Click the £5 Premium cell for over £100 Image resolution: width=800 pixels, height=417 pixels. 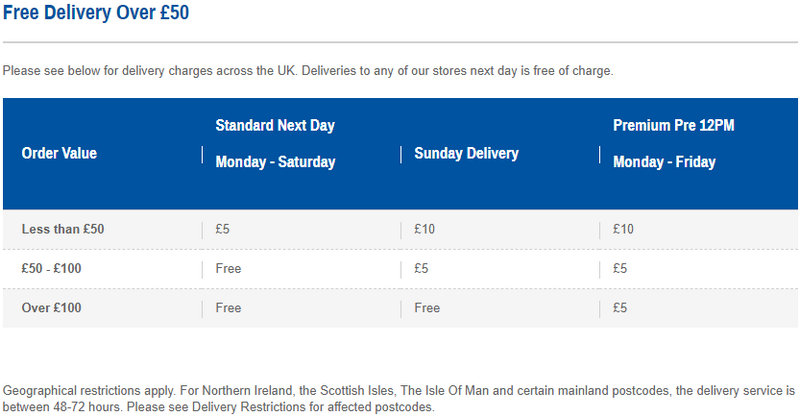620,308
